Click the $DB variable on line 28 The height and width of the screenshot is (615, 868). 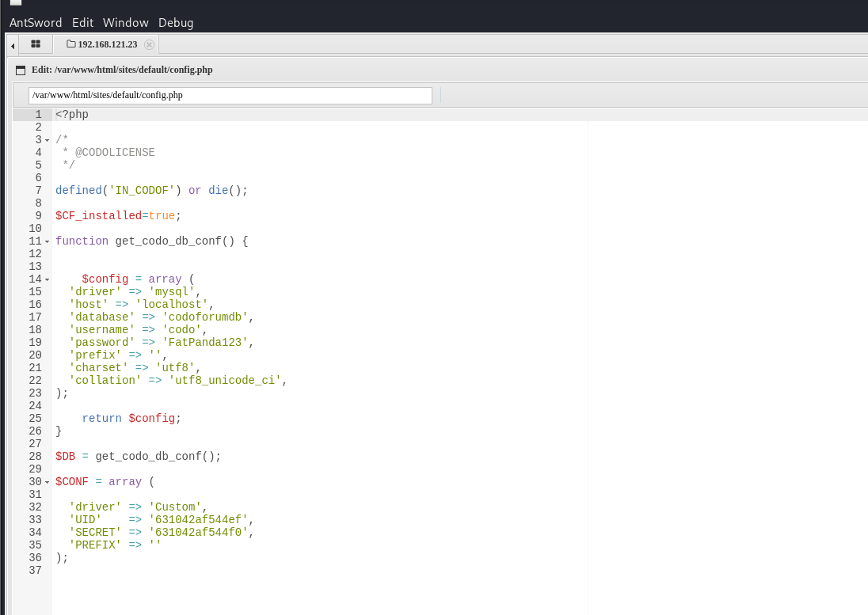[x=65, y=456]
